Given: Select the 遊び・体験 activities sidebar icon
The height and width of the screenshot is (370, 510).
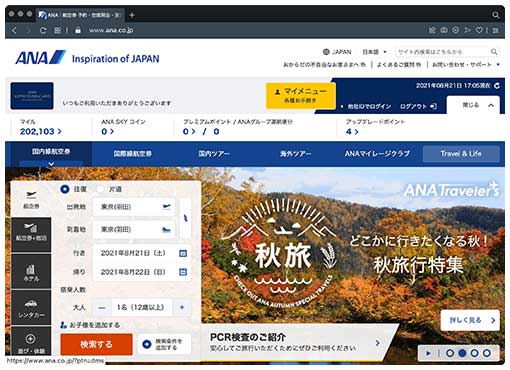Looking at the screenshot, I should point(31,341).
